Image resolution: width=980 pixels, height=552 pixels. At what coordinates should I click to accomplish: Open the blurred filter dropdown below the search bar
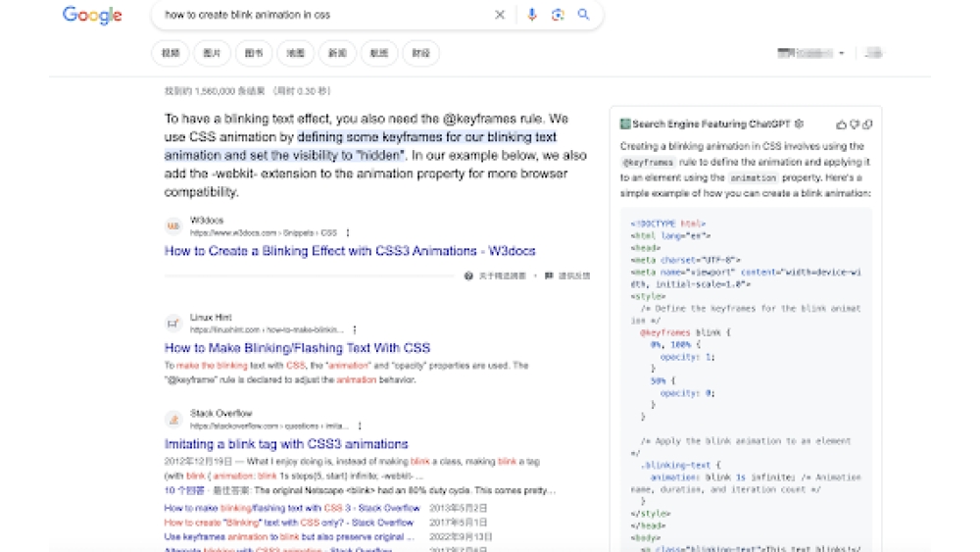pyautogui.click(x=810, y=53)
